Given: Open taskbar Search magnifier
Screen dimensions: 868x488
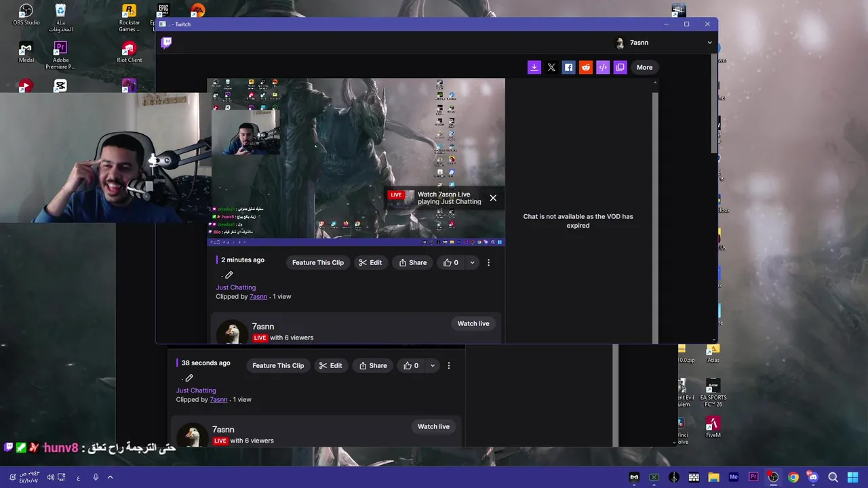Looking at the screenshot, I should [833, 477].
